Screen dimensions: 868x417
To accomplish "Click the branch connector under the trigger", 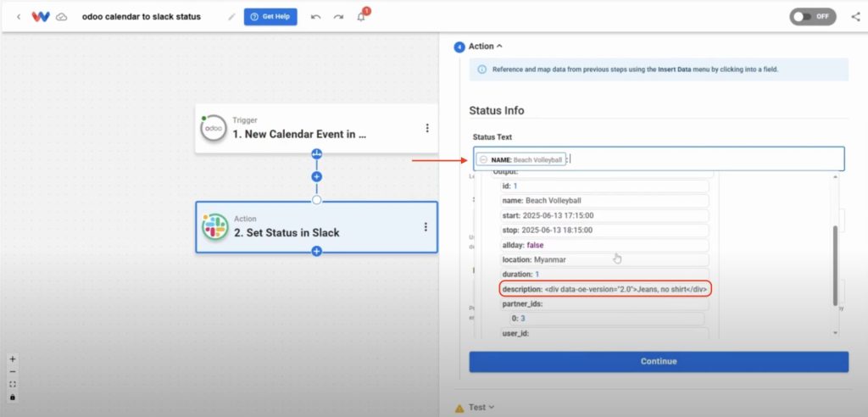I will tap(317, 154).
